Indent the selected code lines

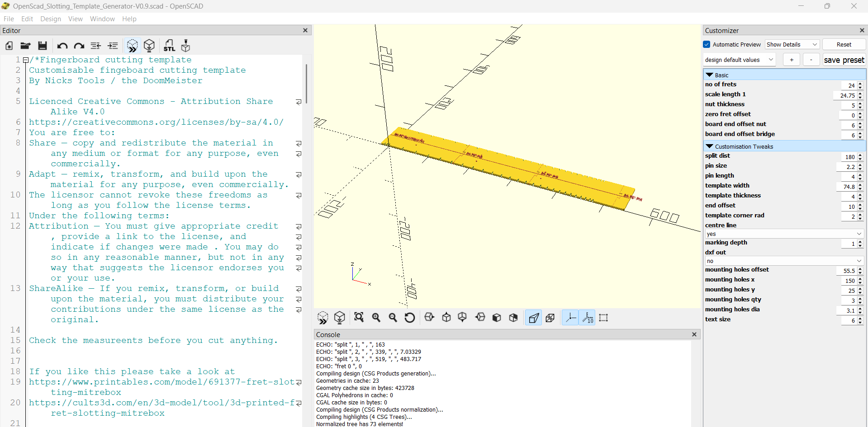(x=113, y=46)
